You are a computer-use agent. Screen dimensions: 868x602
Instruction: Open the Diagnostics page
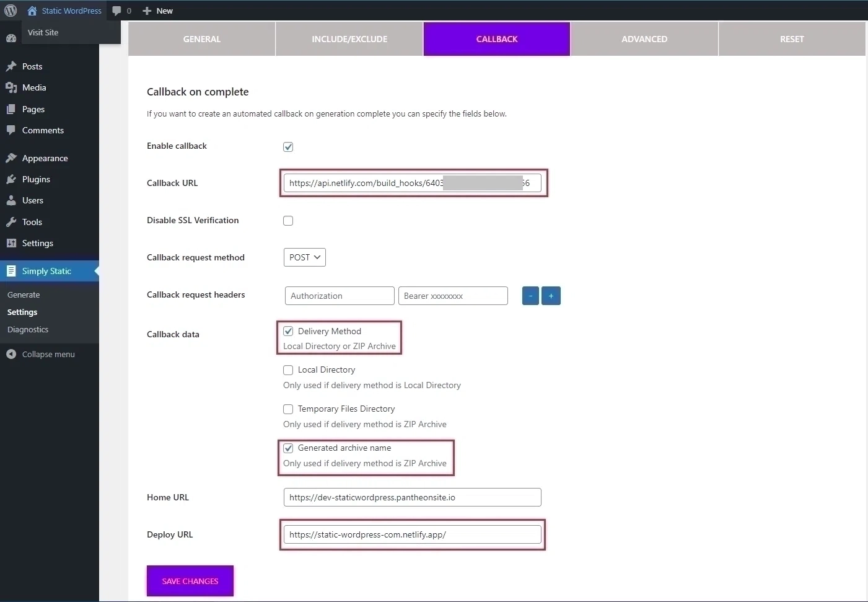tap(27, 329)
